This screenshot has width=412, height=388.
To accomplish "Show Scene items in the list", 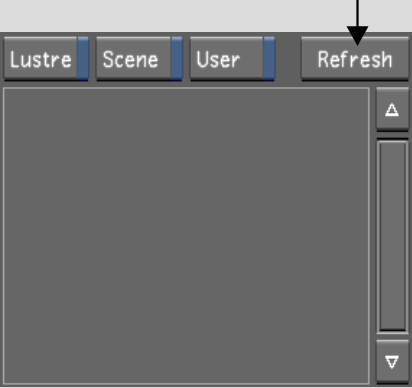I will pyautogui.click(x=139, y=59).
